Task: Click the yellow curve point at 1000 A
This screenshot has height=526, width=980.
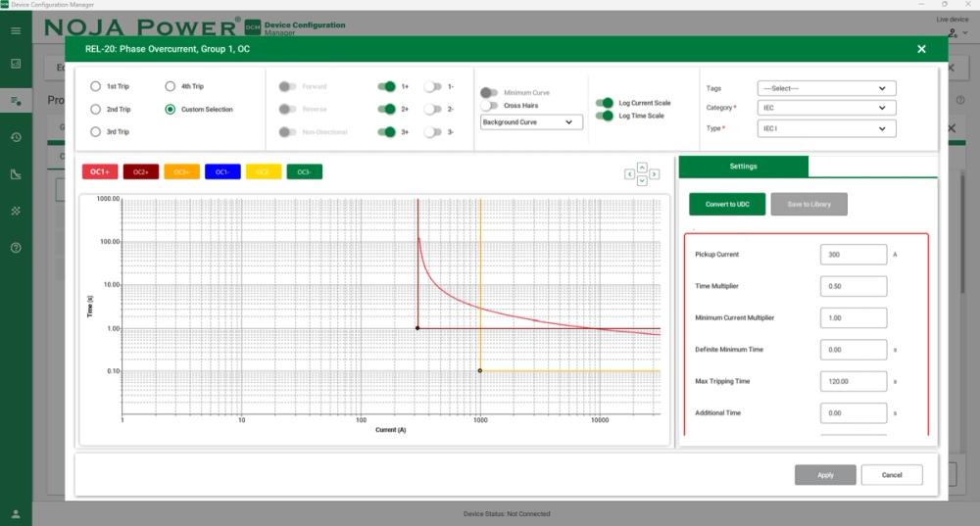Action: [480, 370]
